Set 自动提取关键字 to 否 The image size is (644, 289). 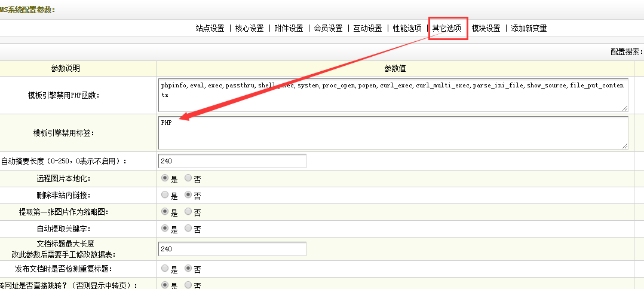coord(188,229)
